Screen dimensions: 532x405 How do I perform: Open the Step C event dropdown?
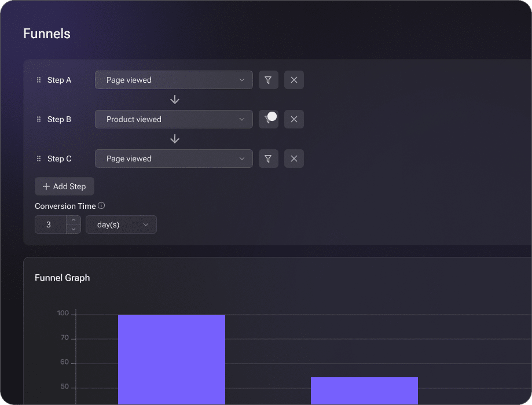click(174, 159)
